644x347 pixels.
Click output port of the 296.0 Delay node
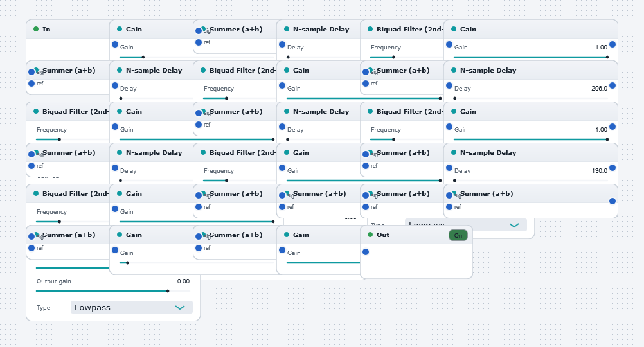pyautogui.click(x=613, y=85)
